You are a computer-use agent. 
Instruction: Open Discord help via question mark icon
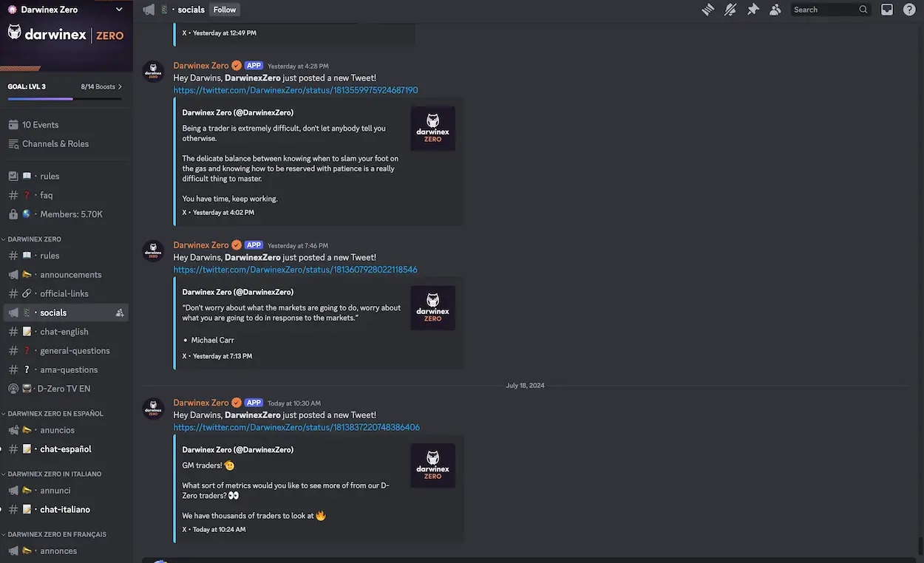[x=908, y=9]
